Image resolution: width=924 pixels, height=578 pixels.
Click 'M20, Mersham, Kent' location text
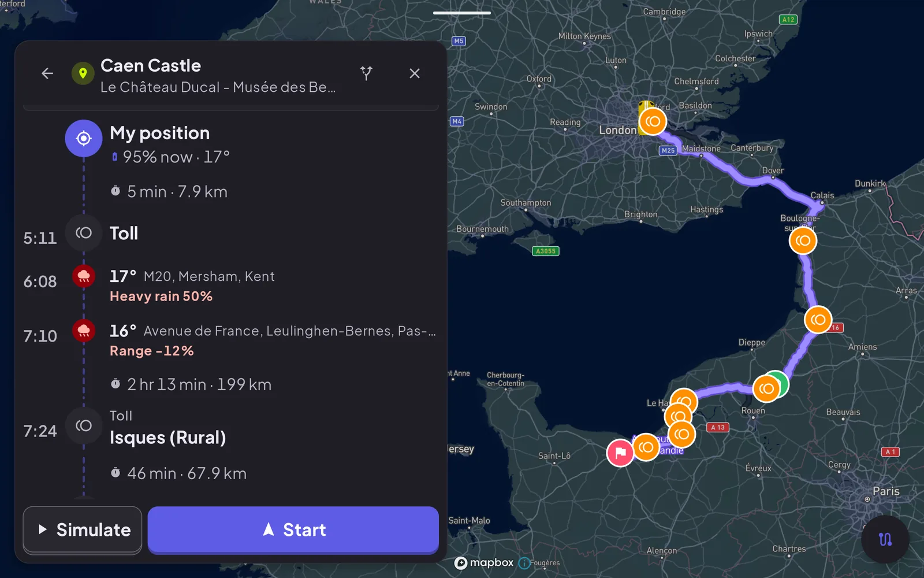[209, 276]
